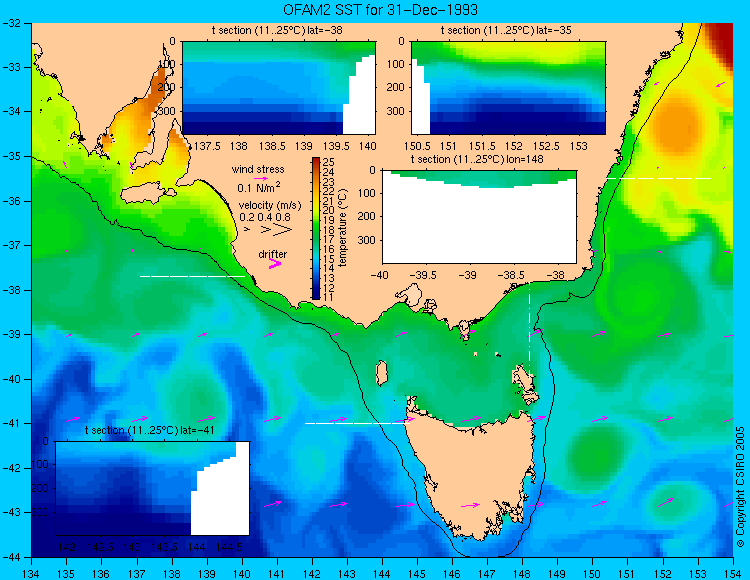This screenshot has width=750, height=580.
Task: Click the '137.5' tick in lat=-38 inset
Action: tap(207, 145)
